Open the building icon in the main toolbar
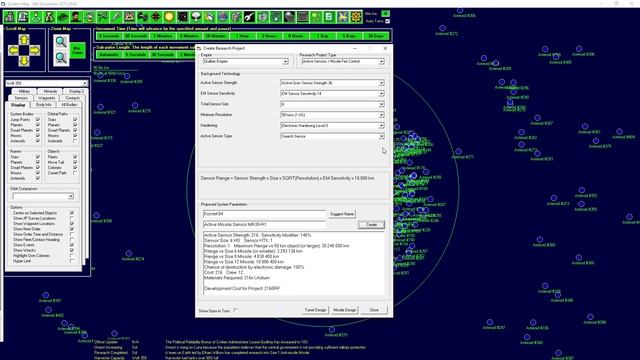This screenshot has width=640, height=360. pyautogui.click(x=9, y=17)
